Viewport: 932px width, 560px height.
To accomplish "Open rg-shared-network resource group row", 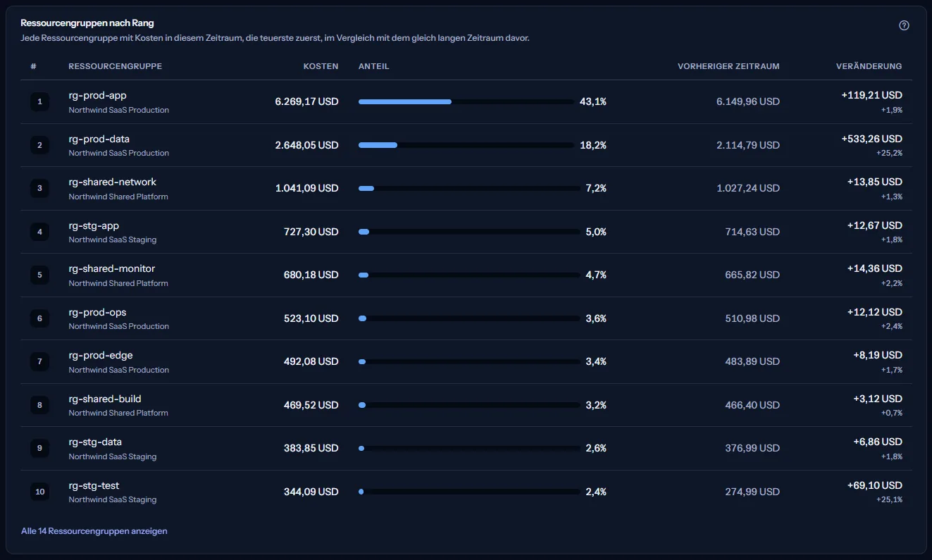I will pyautogui.click(x=466, y=188).
